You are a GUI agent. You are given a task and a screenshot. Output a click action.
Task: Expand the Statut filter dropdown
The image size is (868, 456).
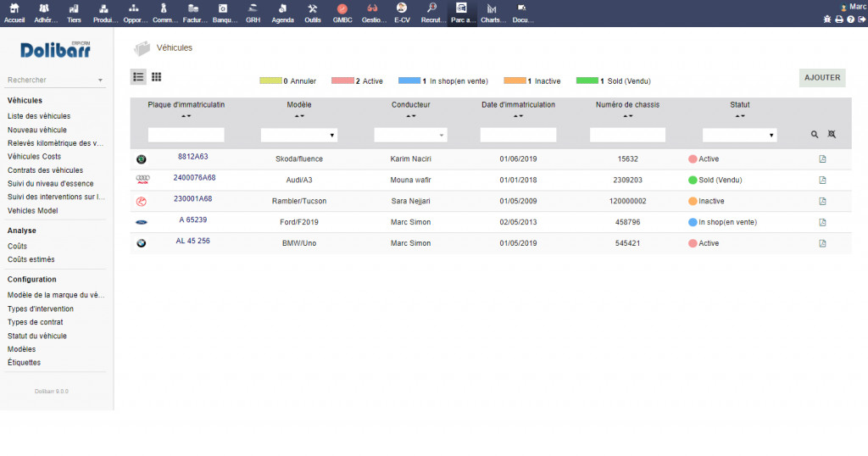739,135
